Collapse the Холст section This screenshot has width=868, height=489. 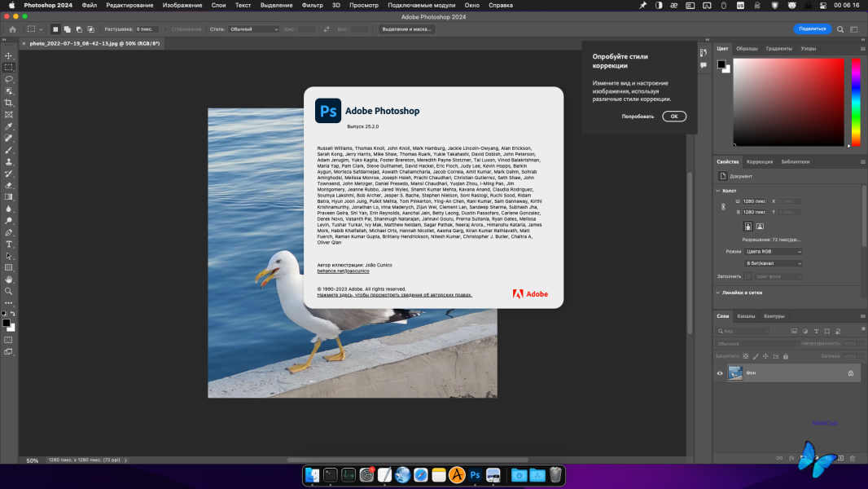coord(718,191)
